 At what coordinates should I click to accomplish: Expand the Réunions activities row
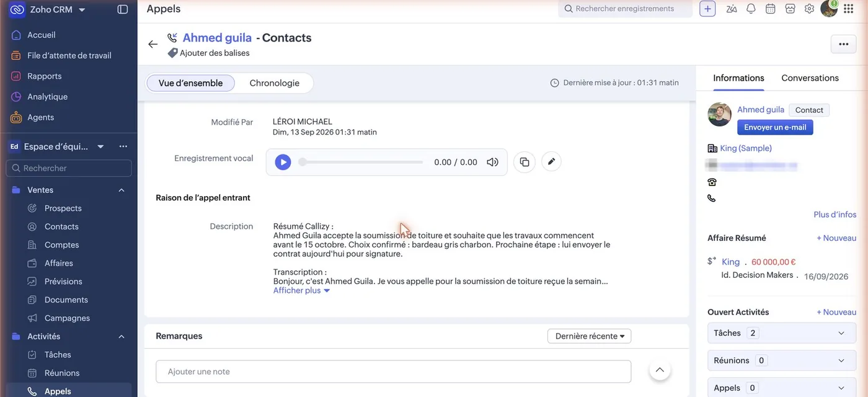tap(782, 360)
